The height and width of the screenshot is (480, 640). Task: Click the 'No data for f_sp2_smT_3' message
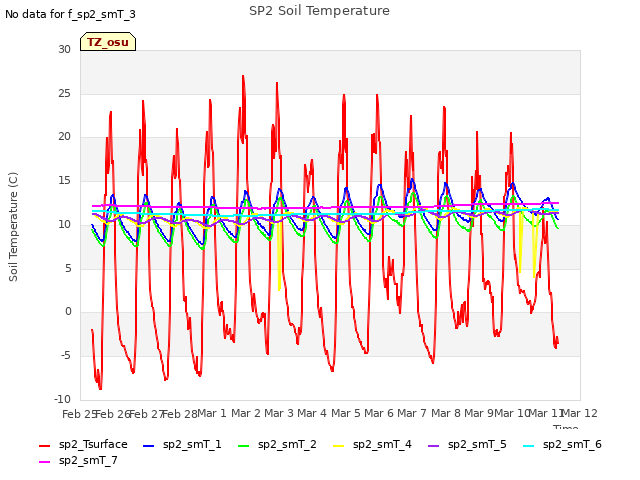click(x=70, y=14)
